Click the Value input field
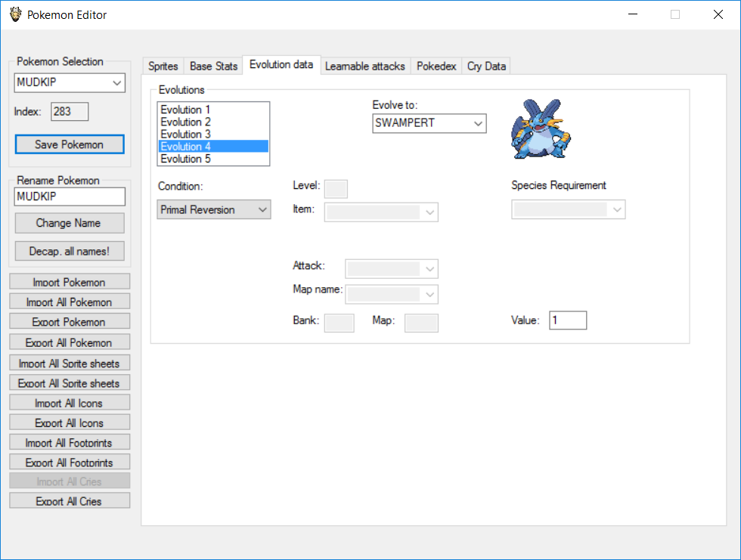Viewport: 741px width, 560px height. pyautogui.click(x=568, y=320)
